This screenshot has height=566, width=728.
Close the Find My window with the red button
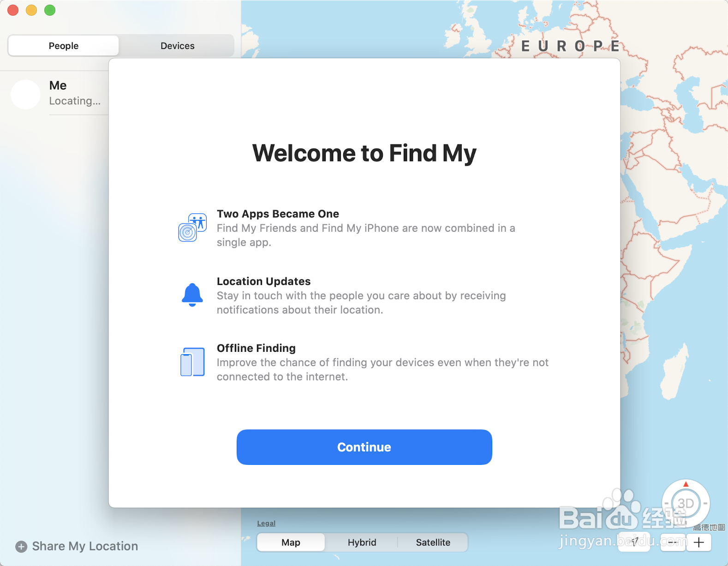pyautogui.click(x=13, y=10)
